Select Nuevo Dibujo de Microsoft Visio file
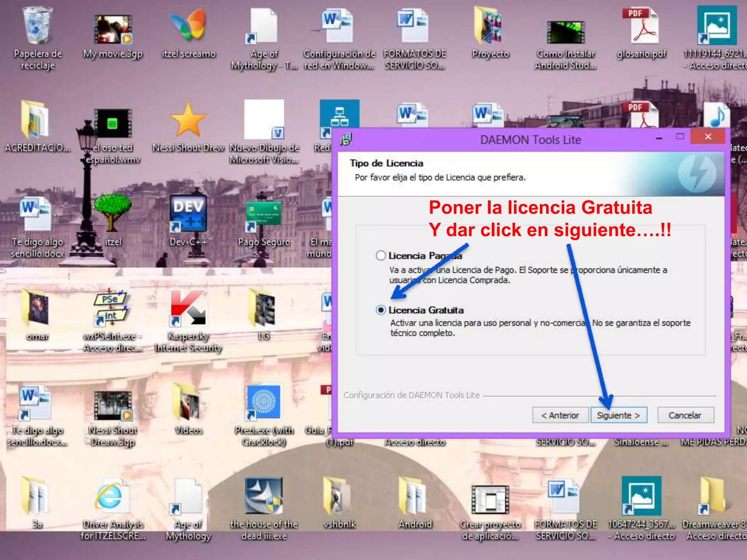This screenshot has height=560, width=747. click(x=264, y=132)
